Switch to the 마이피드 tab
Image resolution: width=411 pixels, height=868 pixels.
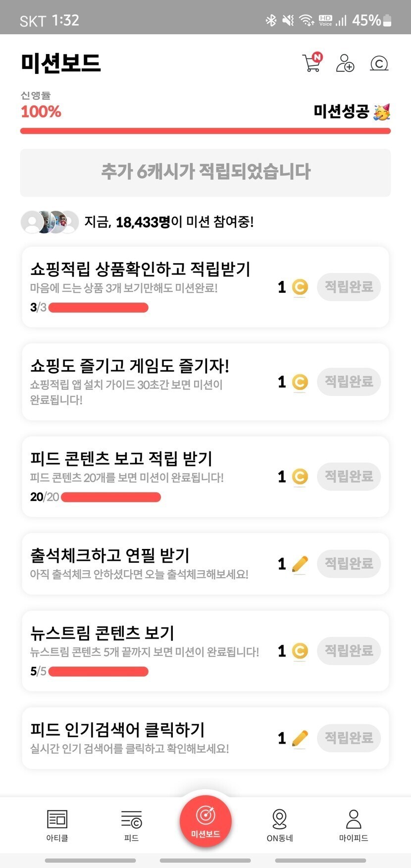(354, 825)
